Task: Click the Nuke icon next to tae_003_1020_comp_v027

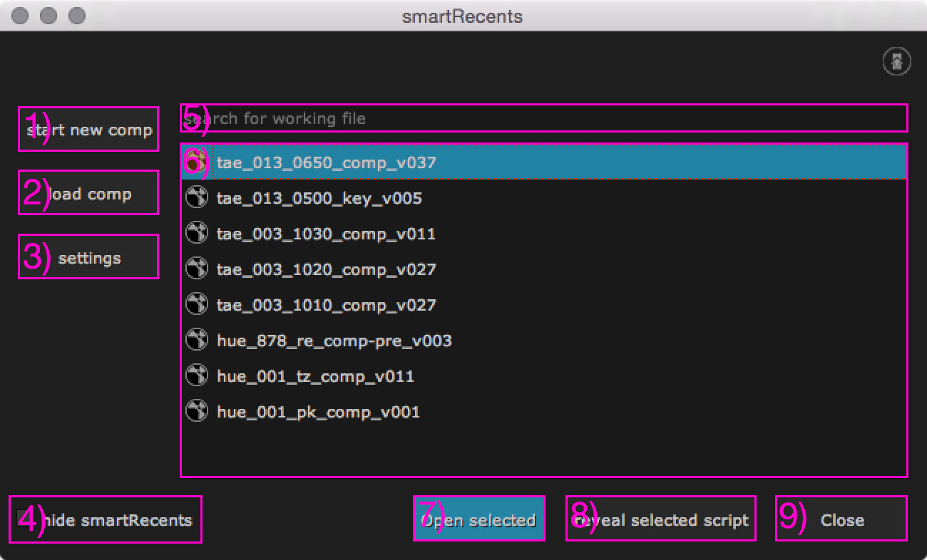Action: [x=196, y=269]
